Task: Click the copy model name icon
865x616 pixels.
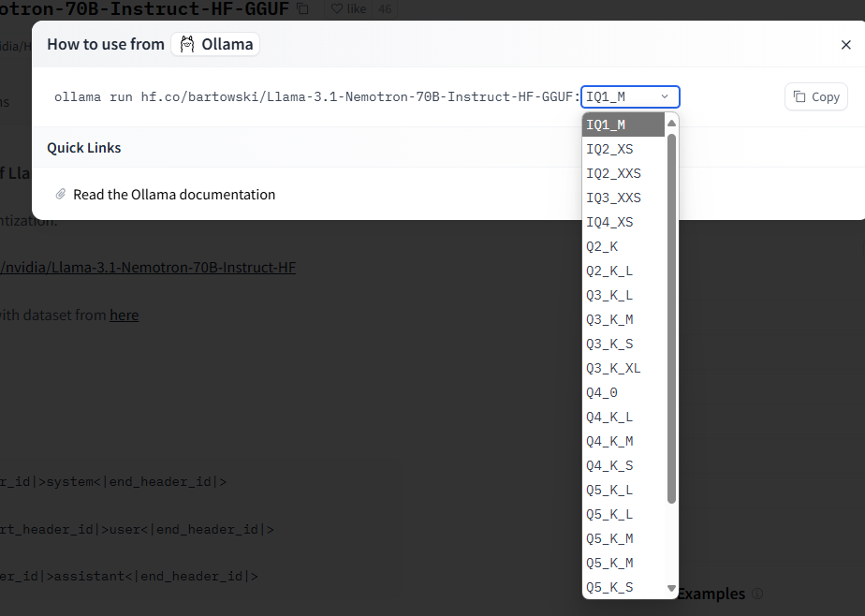Action: click(x=303, y=8)
